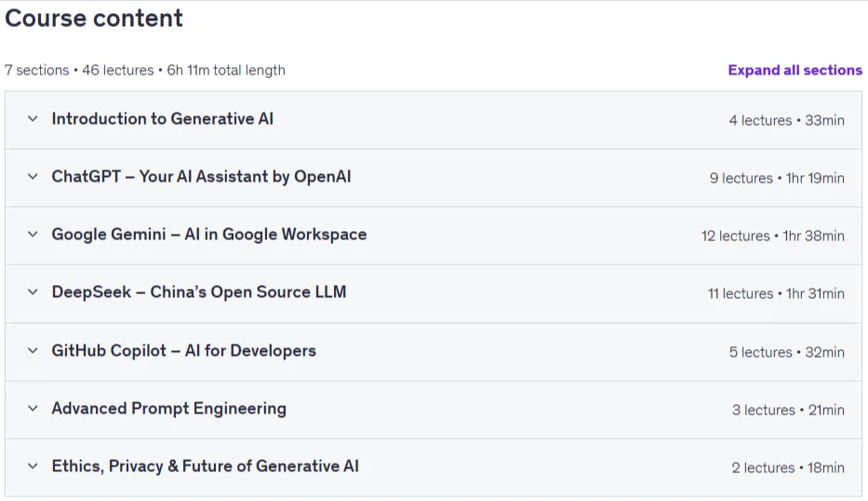Select 'DeepSeek – China's Open Source LLM' title
This screenshot has height=501, width=868.
199,291
